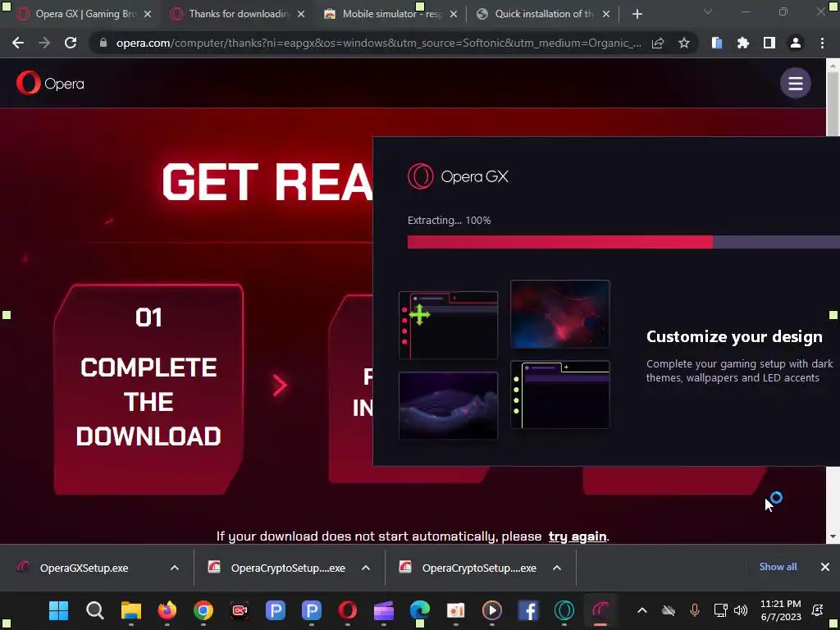Open clock and date 11:21 PM

point(781,610)
